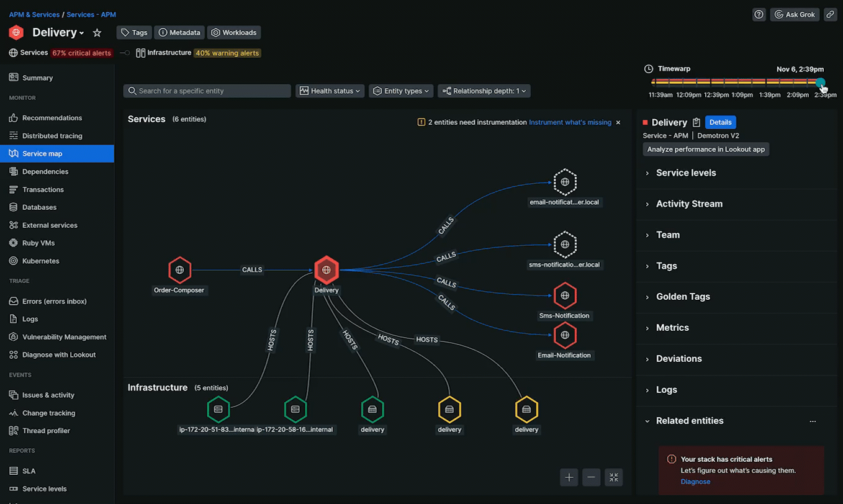Screen dimensions: 843x504
Task: Expand the Metrics section
Action: click(x=672, y=328)
